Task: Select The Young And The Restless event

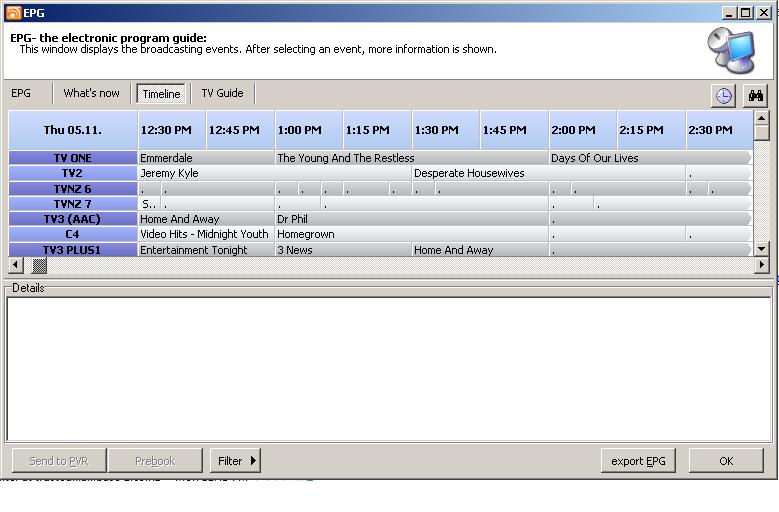Action: coord(411,158)
